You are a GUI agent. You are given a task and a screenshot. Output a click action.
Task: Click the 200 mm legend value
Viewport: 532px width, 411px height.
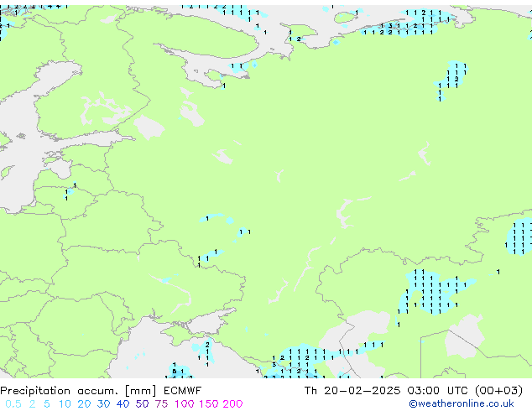point(232,404)
